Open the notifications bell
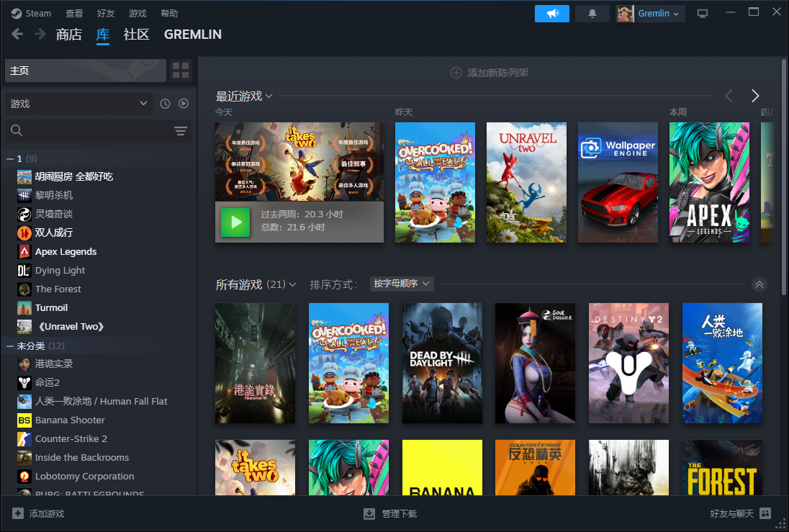 (x=592, y=14)
